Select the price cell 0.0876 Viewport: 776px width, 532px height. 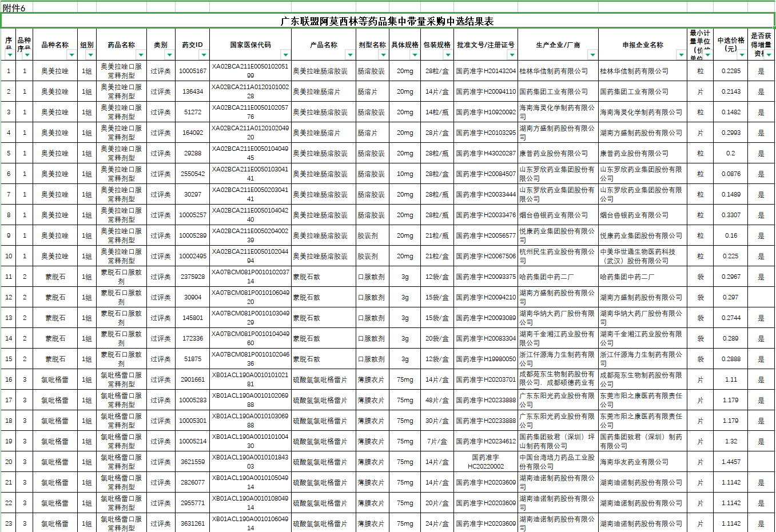point(730,174)
